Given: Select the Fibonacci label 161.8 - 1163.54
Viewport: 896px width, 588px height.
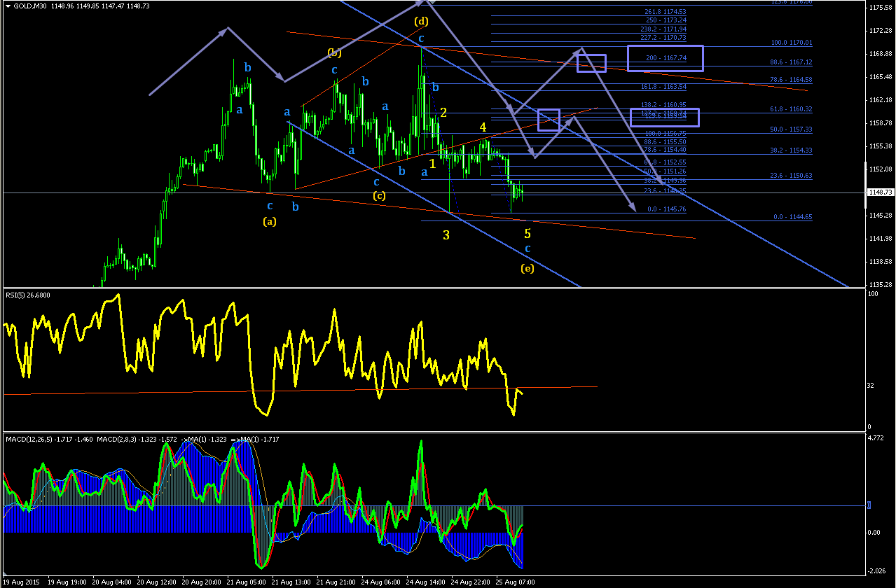Looking at the screenshot, I should [x=664, y=87].
